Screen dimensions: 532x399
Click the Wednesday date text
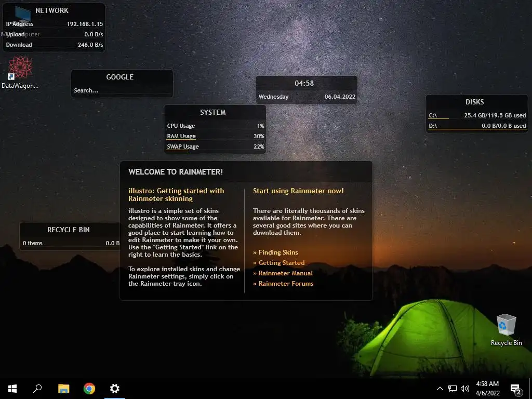point(273,97)
